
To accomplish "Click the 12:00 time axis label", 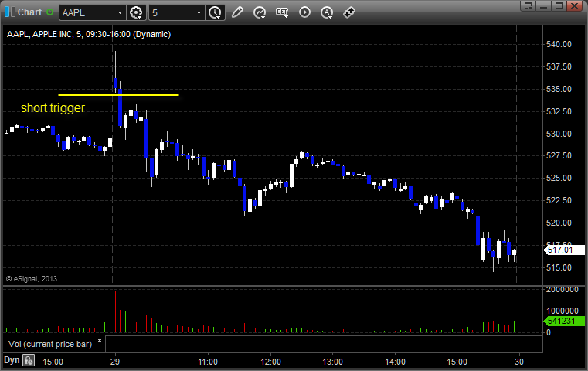I will 270,362.
